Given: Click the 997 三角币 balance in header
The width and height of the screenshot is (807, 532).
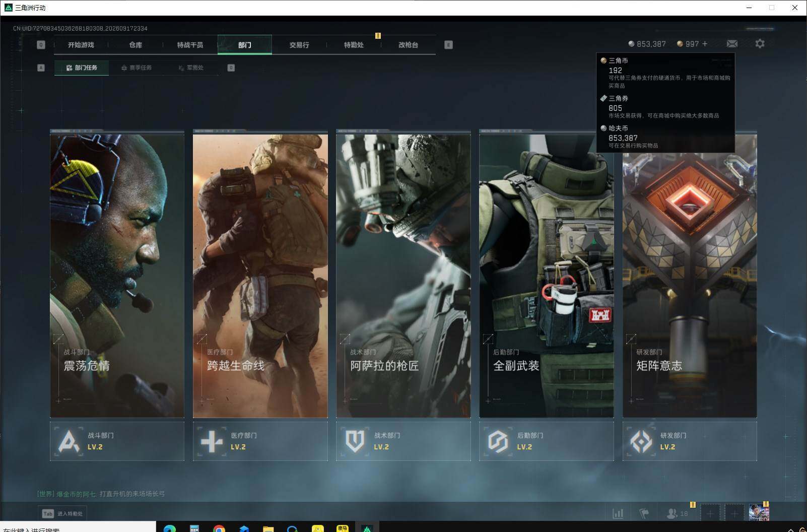Looking at the screenshot, I should point(688,44).
